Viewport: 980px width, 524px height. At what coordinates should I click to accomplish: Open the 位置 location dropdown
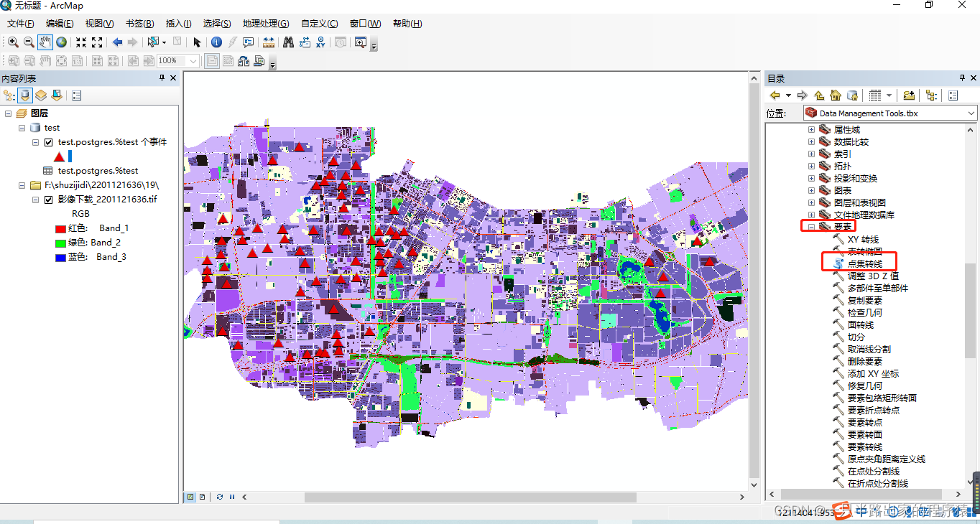[971, 113]
